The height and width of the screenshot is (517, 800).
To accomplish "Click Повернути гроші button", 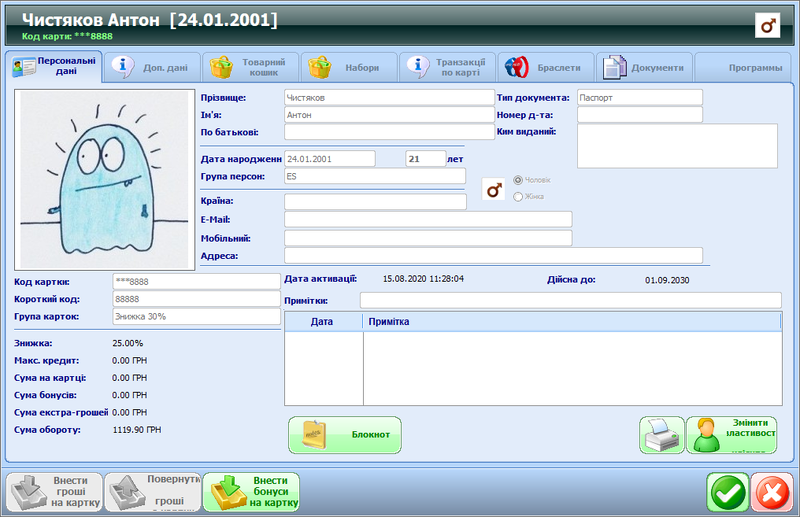I will (x=151, y=492).
